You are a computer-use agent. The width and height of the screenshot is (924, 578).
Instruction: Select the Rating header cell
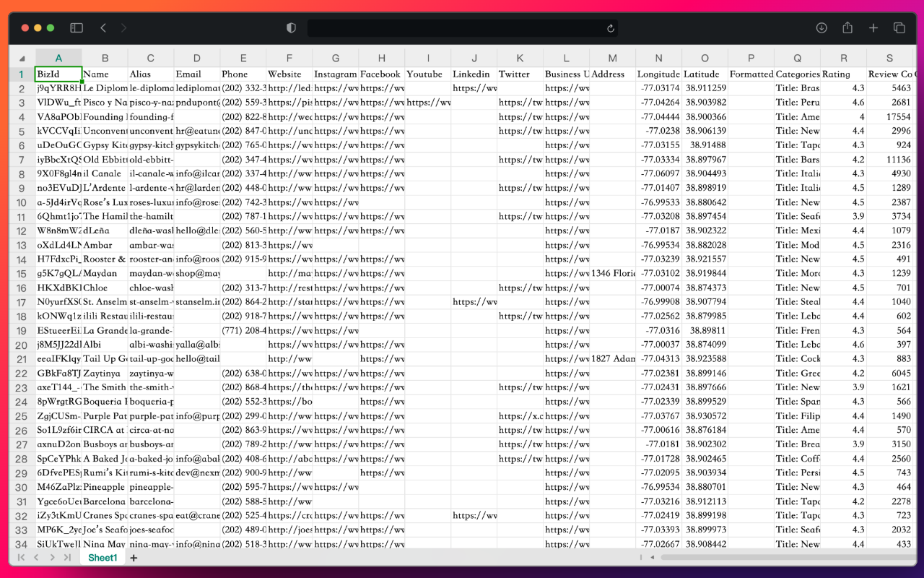pos(843,74)
